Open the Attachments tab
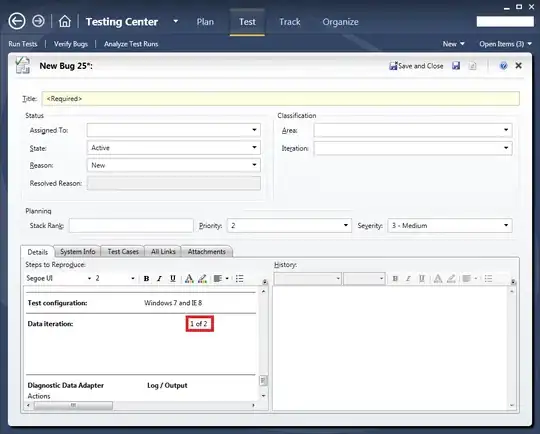The width and height of the screenshot is (540, 434). point(207,252)
